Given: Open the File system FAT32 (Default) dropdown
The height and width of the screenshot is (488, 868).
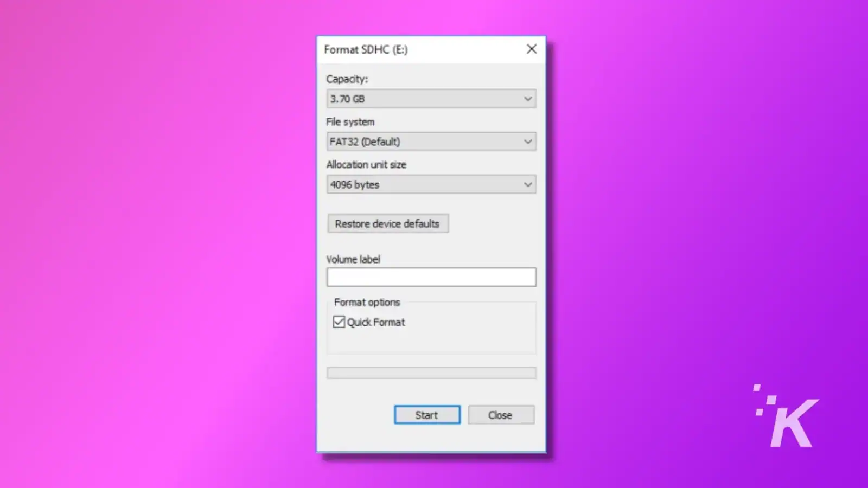Looking at the screenshot, I should (x=431, y=142).
